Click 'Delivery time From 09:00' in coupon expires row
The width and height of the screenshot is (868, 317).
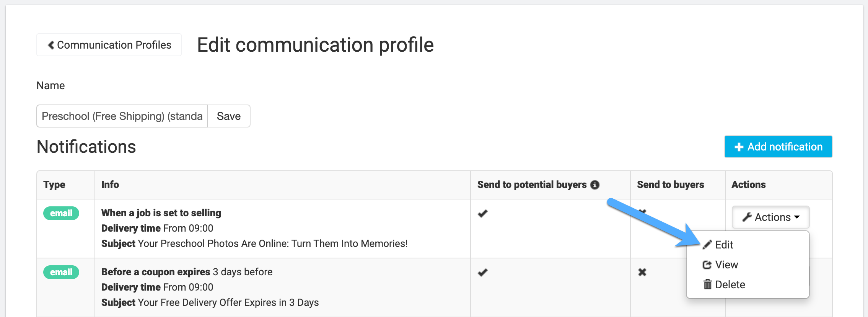click(x=157, y=287)
